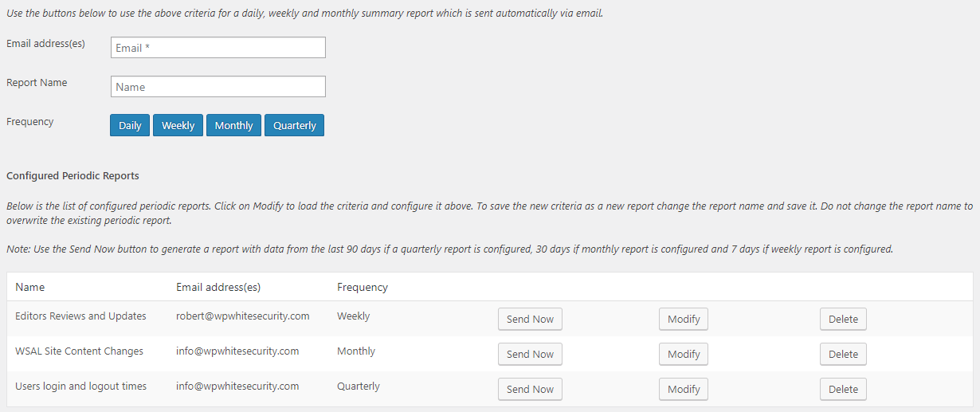
Task: Pick the Quarterly frequency button
Action: click(x=295, y=125)
